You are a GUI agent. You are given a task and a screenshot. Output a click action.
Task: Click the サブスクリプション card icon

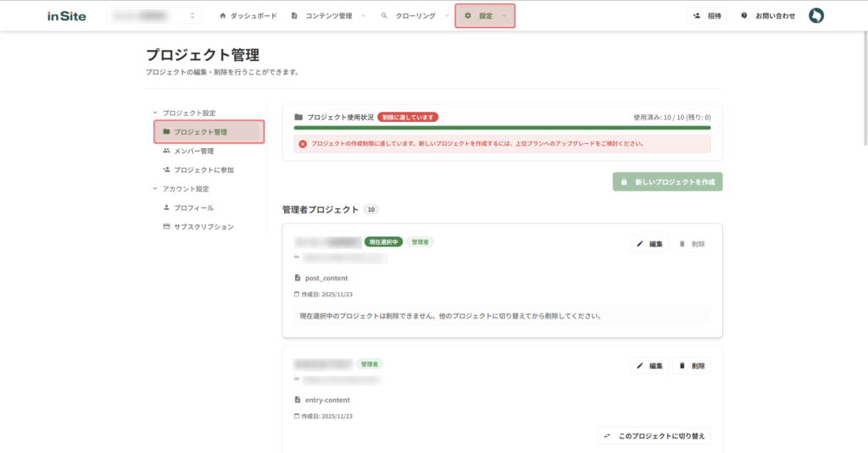click(x=166, y=226)
